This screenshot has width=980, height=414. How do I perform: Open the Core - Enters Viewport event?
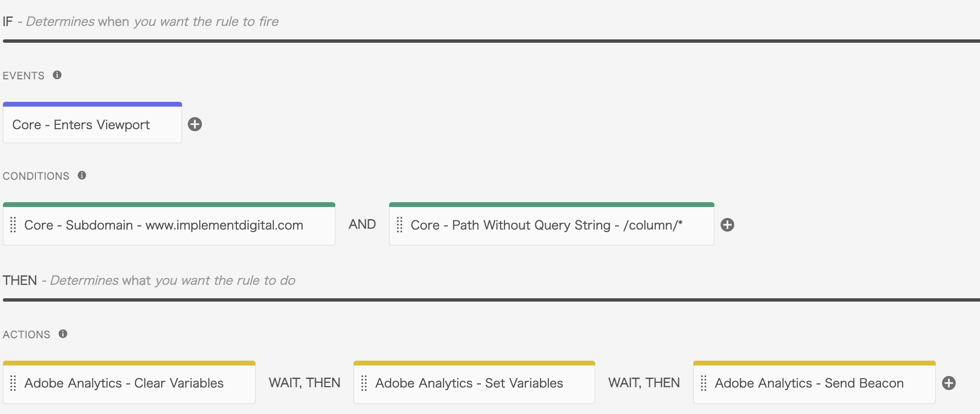click(92, 122)
